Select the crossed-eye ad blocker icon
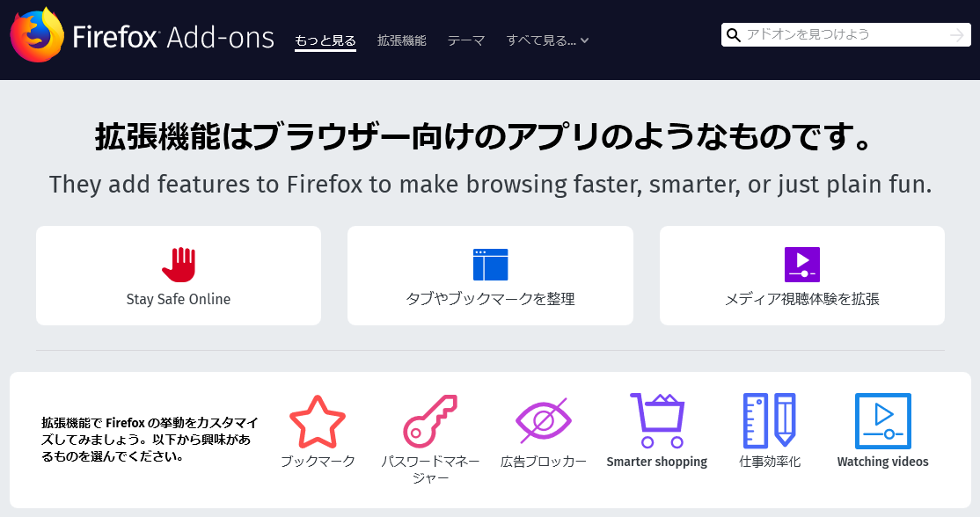 tap(543, 419)
